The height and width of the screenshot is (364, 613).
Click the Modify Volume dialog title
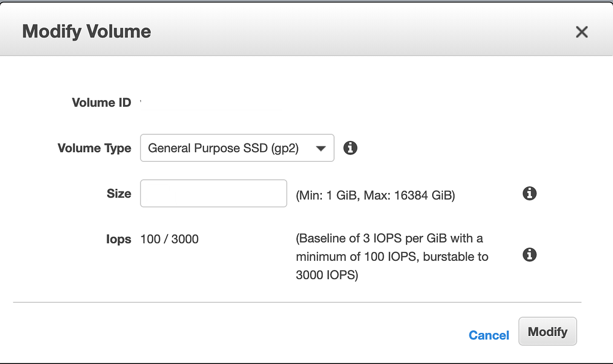(x=87, y=32)
